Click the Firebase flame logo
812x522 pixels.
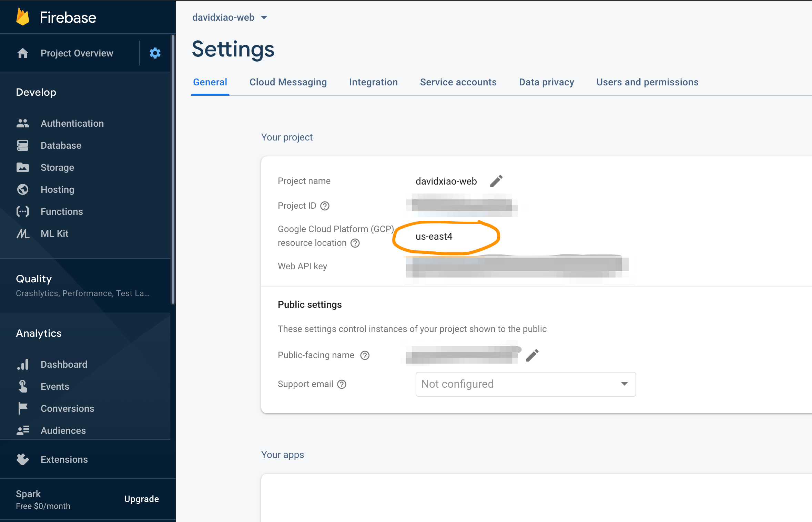(x=23, y=17)
